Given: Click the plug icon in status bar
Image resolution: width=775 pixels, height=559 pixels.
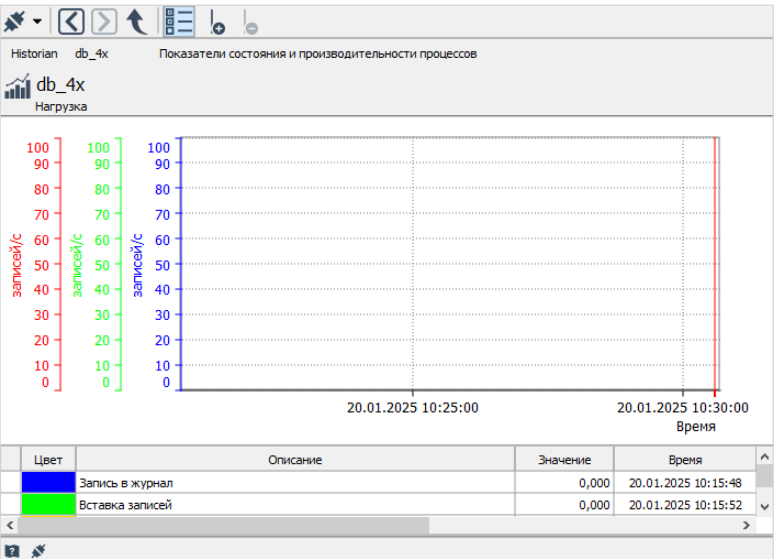Looking at the screenshot, I should (38, 550).
